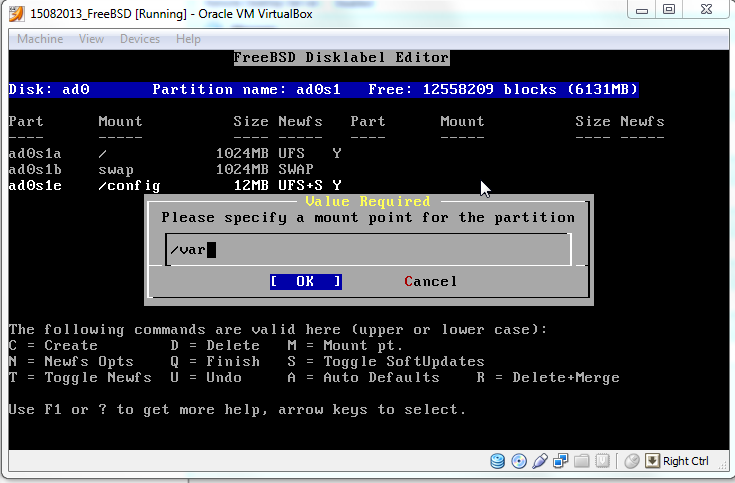The image size is (735, 483).
Task: Click the video capture status icon
Action: tap(599, 461)
